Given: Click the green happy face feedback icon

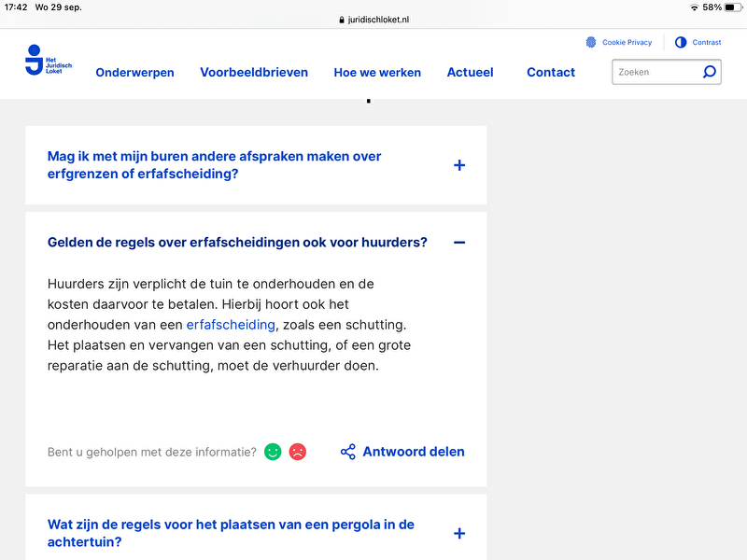Looking at the screenshot, I should [272, 451].
